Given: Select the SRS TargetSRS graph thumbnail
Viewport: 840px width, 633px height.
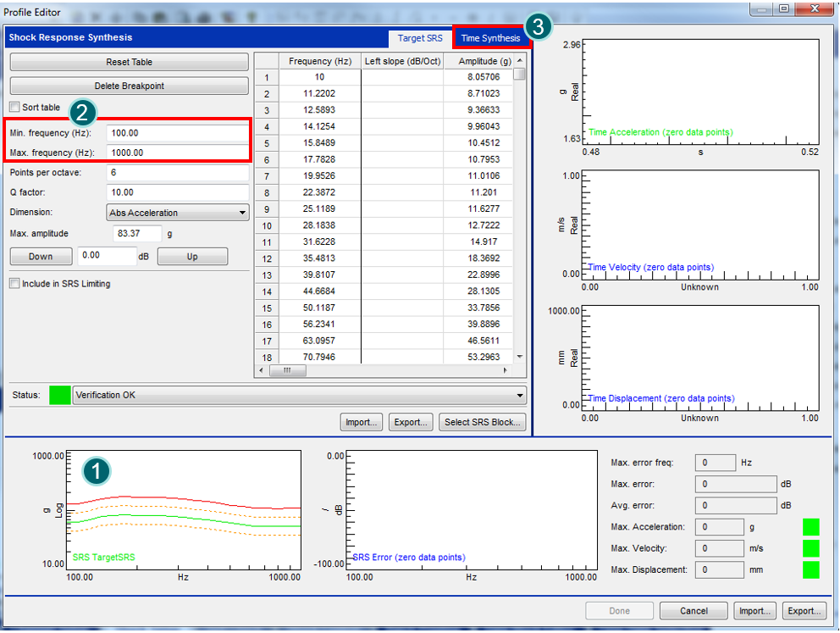Looking at the screenshot, I should 184,509.
